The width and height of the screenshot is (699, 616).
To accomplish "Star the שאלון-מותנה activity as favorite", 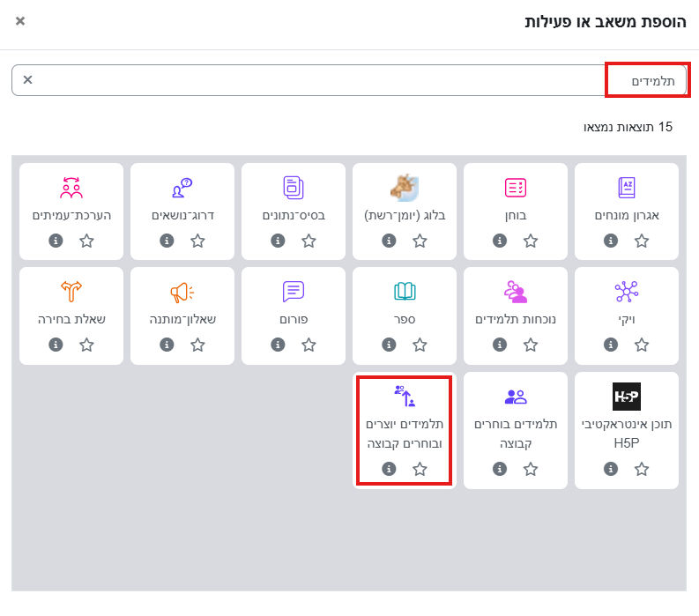I will pyautogui.click(x=197, y=345).
